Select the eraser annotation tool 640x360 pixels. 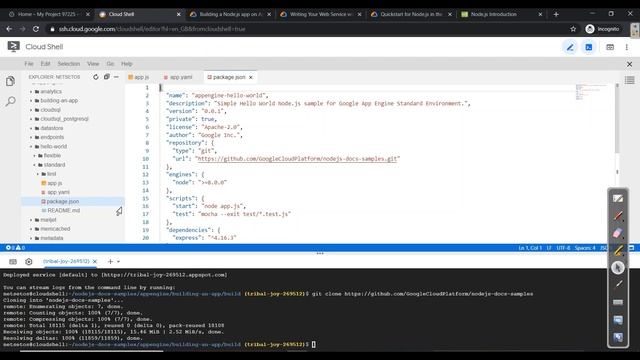coord(618,233)
